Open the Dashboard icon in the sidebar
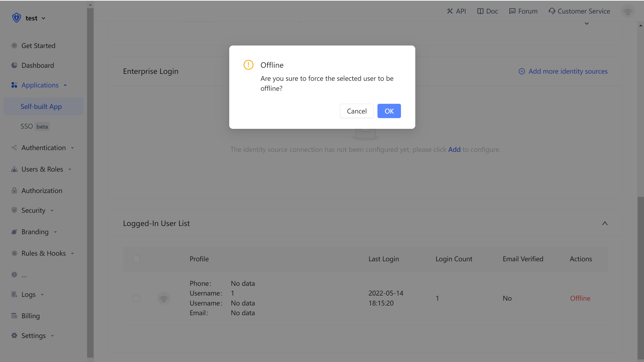This screenshot has width=644, height=362. coord(15,65)
